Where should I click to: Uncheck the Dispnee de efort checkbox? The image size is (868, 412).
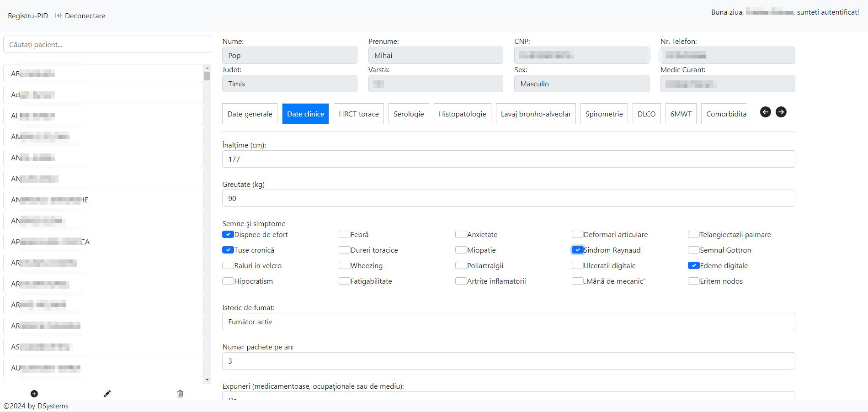[x=228, y=234]
